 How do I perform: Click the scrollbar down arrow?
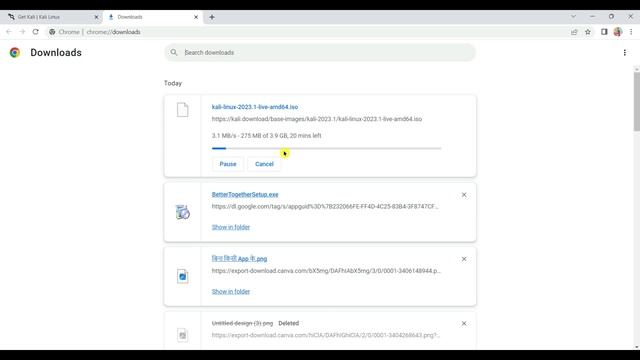pyautogui.click(x=637, y=347)
